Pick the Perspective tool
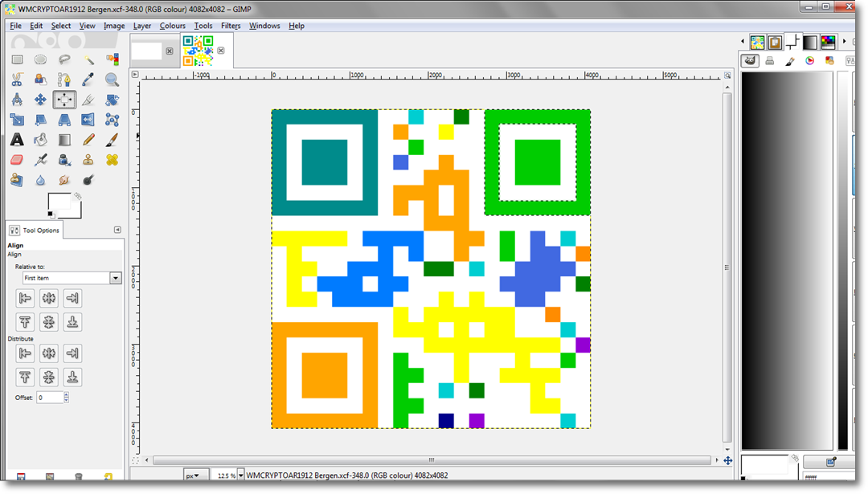 (64, 120)
